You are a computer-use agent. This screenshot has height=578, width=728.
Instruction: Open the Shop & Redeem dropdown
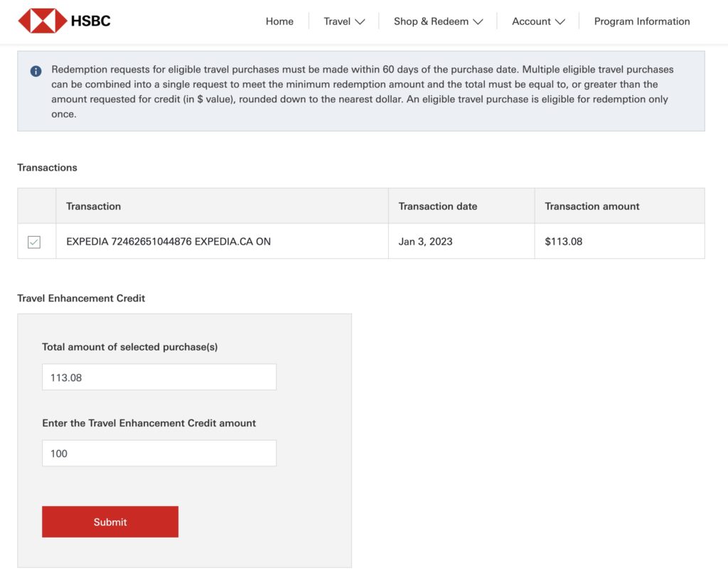tap(438, 21)
